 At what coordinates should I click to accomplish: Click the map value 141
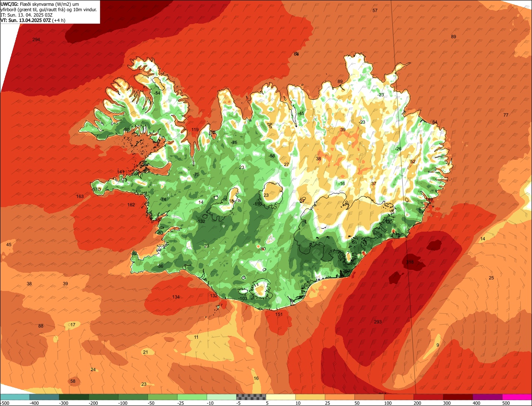[121, 172]
